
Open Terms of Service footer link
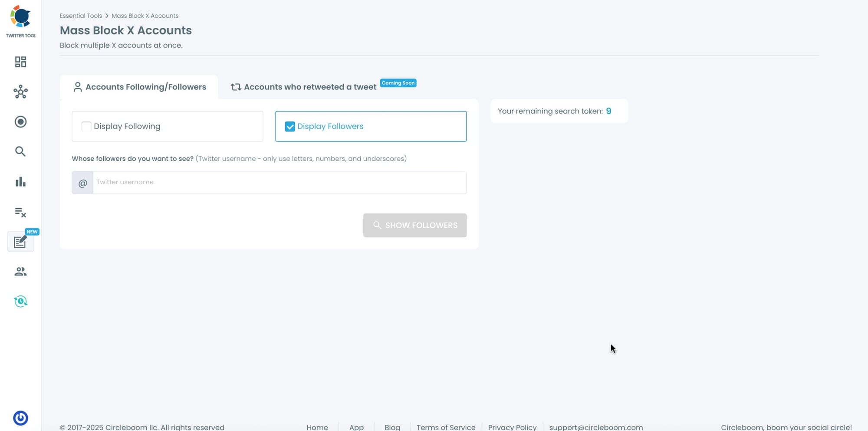point(446,427)
